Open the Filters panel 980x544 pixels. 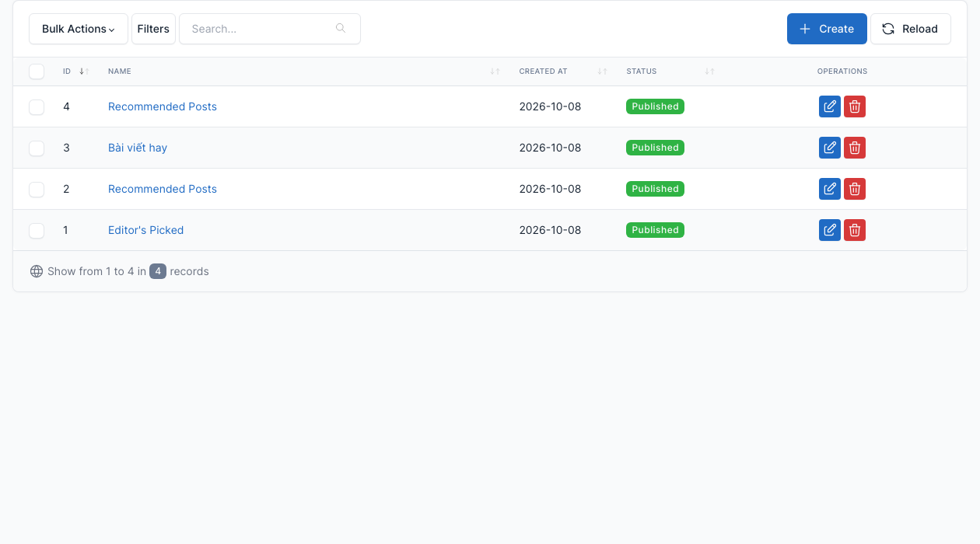[x=153, y=29]
